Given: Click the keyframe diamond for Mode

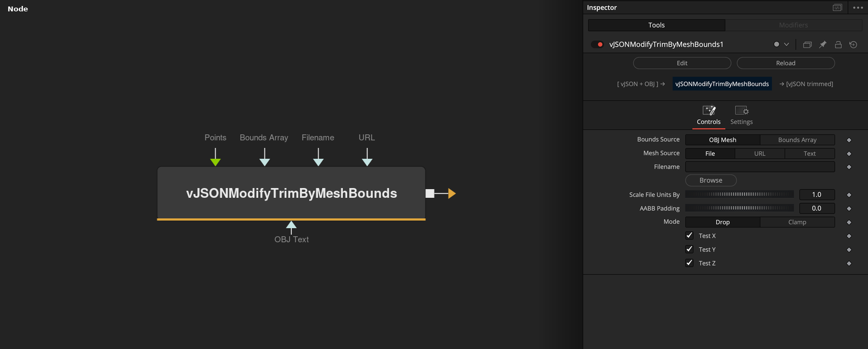Looking at the screenshot, I should tap(849, 222).
